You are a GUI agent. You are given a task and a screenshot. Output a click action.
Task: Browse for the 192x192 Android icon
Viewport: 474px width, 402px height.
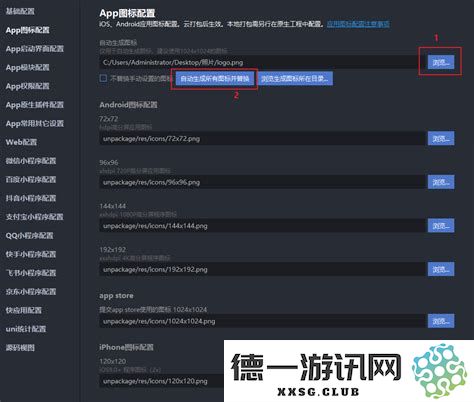(x=441, y=269)
